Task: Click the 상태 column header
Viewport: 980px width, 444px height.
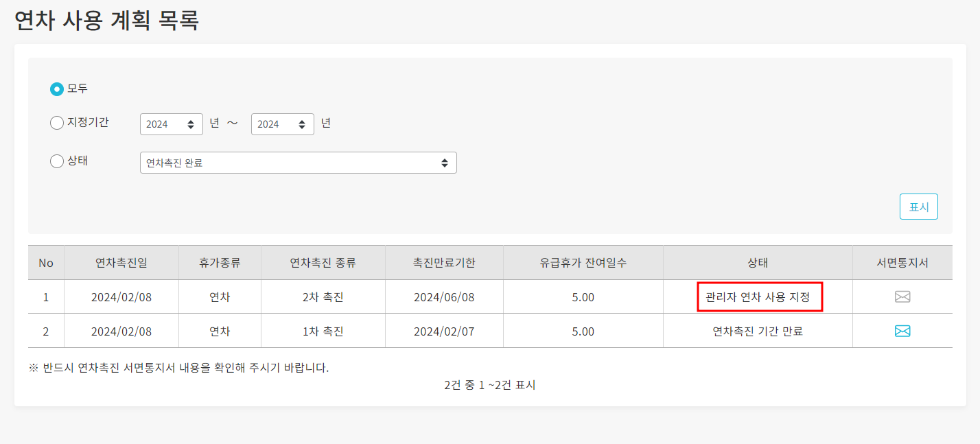Action: (x=758, y=263)
